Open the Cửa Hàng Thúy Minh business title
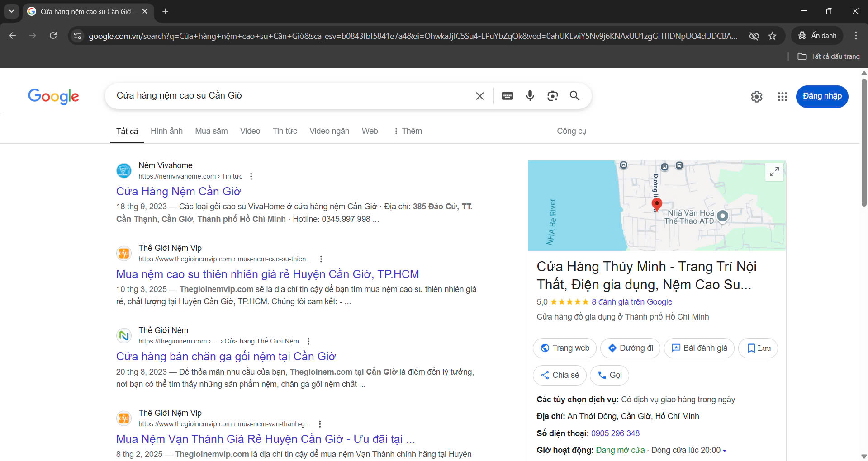The height and width of the screenshot is (461, 868). click(646, 275)
